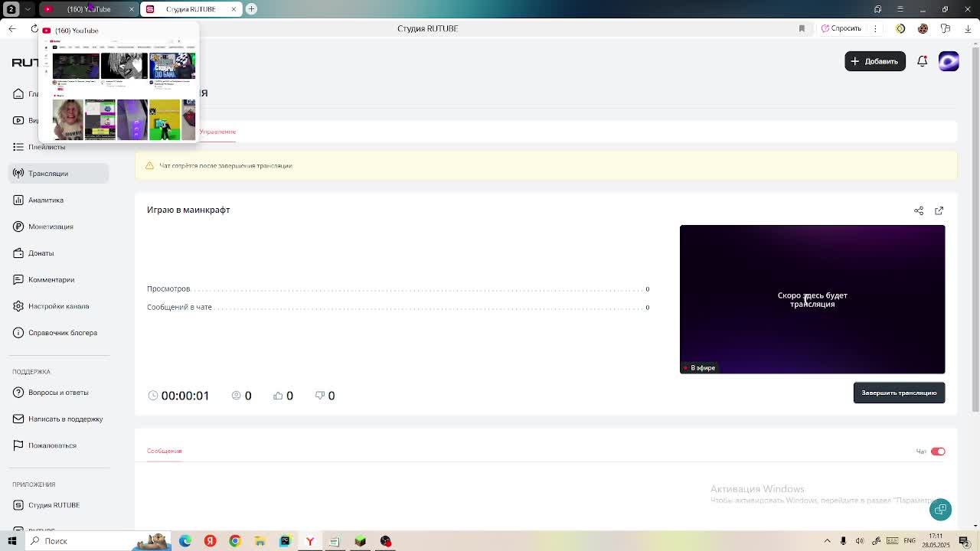Click the yellow chat warning banner text

click(226, 166)
